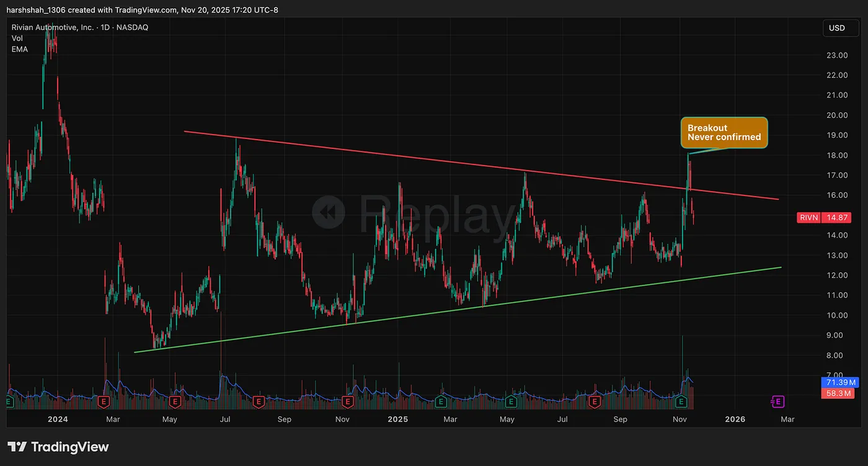Click the red earnings marker after Jul 2024

258,402
